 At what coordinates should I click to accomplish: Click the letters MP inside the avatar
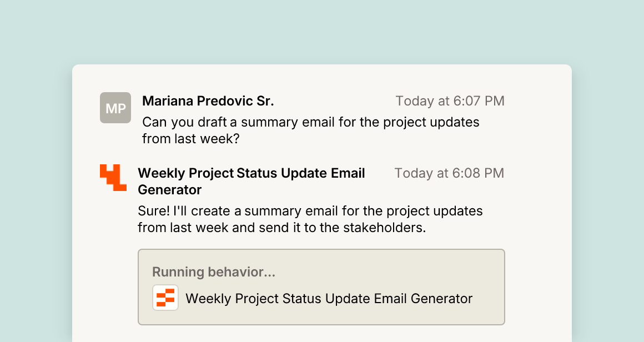115,108
